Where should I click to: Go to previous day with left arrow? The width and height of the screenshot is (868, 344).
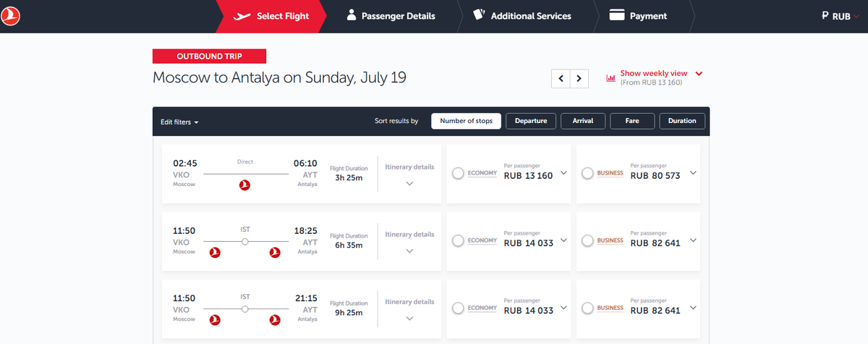click(x=561, y=78)
